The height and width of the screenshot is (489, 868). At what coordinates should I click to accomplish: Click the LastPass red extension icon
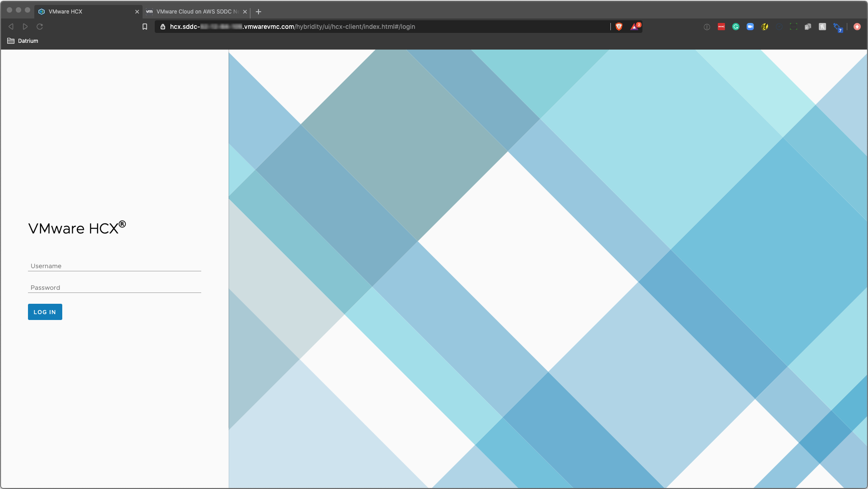[x=721, y=27]
